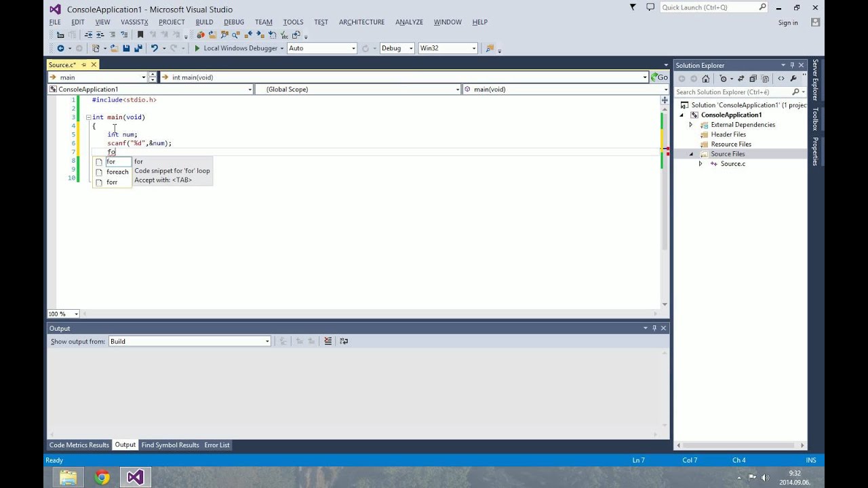This screenshot has width=868, height=488.
Task: Open the ANALYZE menu
Action: coord(409,22)
